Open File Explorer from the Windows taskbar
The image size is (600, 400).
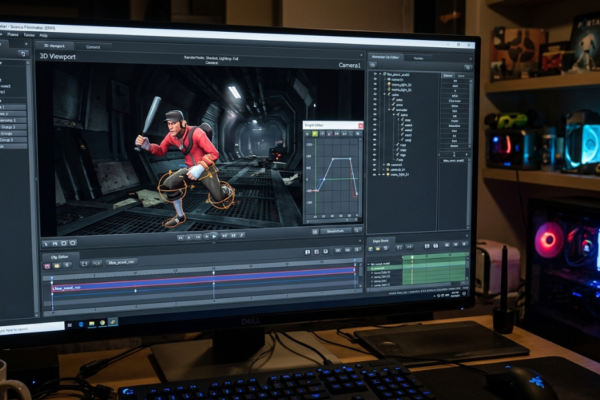tap(92, 323)
